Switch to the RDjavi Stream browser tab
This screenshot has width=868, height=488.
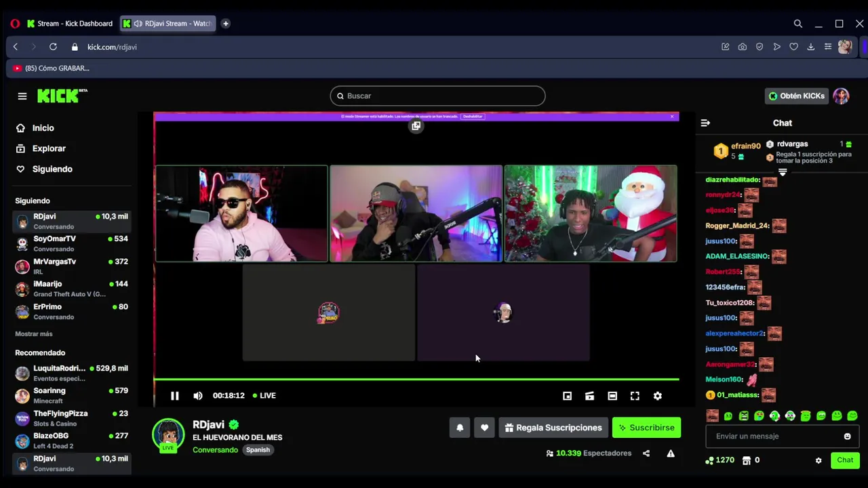point(167,24)
